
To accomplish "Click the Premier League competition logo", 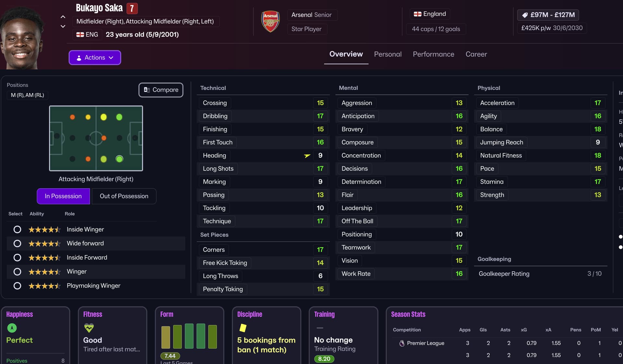I will (402, 343).
